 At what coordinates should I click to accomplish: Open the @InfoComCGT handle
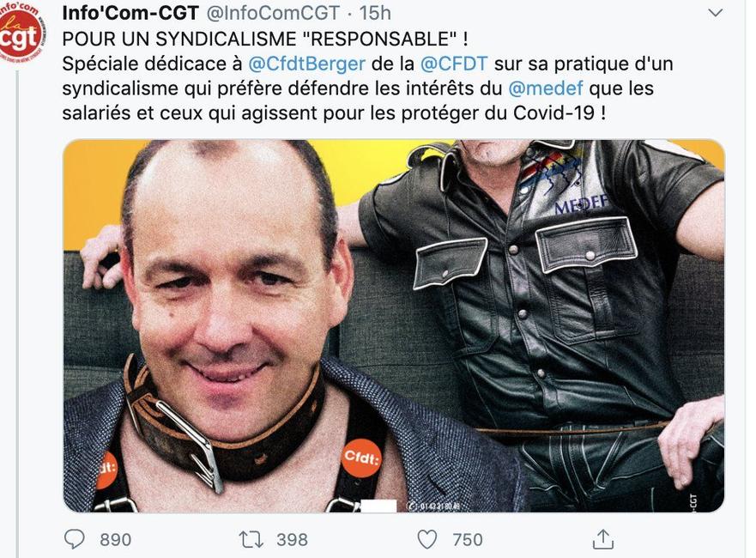point(273,13)
